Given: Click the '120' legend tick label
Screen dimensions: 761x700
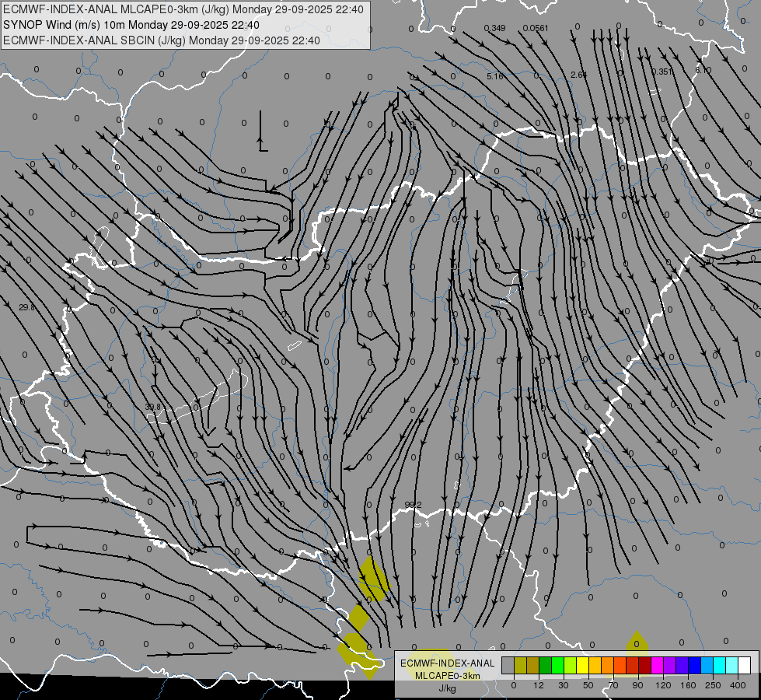Looking at the screenshot, I should click(664, 685).
